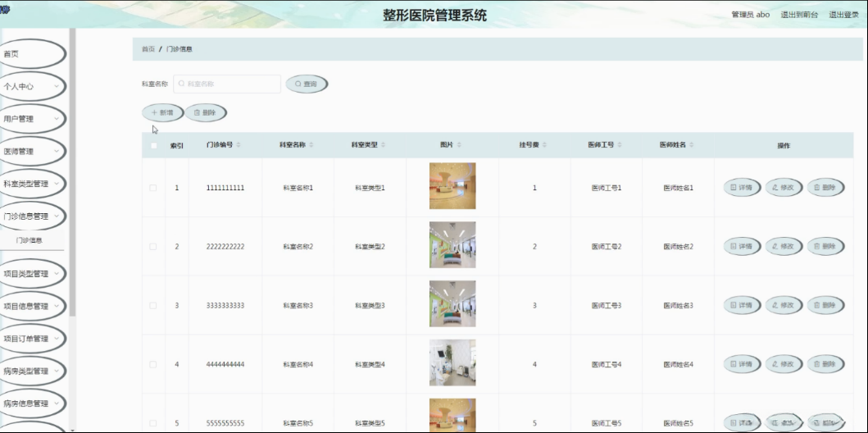Open image thumbnail in row 2222222222
This screenshot has width=868, height=433.
(452, 244)
